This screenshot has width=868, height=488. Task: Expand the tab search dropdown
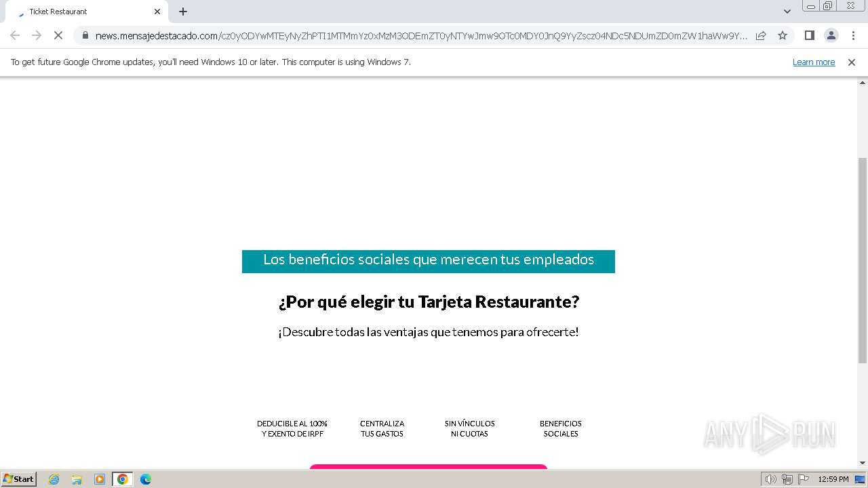pyautogui.click(x=787, y=12)
